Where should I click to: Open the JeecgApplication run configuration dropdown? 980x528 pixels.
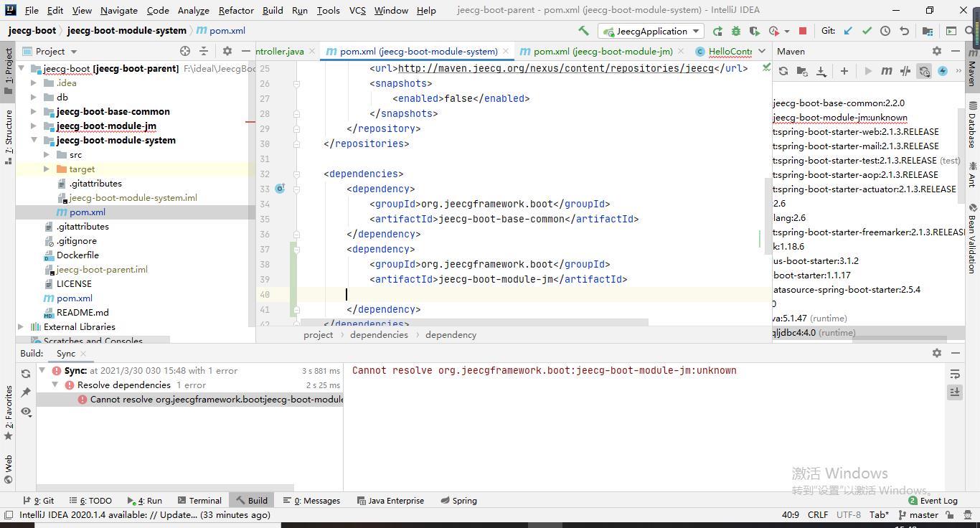click(651, 31)
